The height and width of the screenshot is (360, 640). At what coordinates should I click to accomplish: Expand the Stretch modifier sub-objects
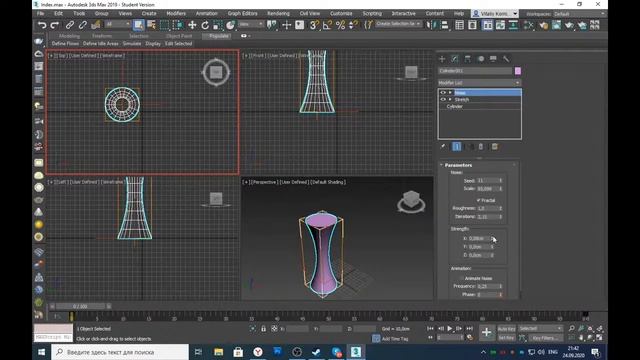pos(450,99)
